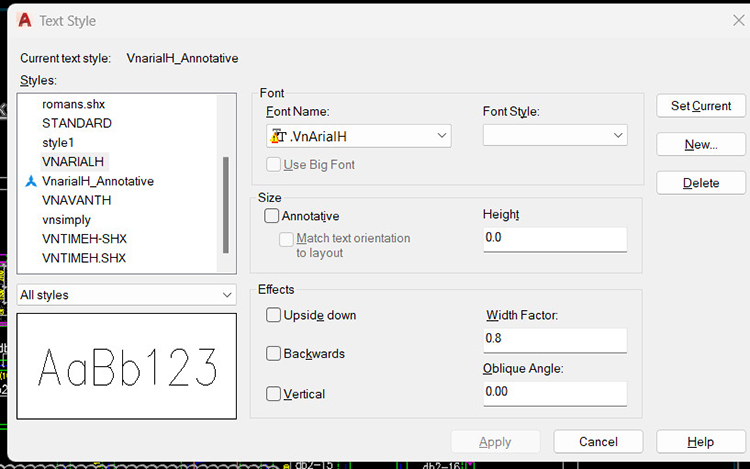Screen dimensions: 750x469
Task: Close the Text Style dialog
Action: coord(738,20)
